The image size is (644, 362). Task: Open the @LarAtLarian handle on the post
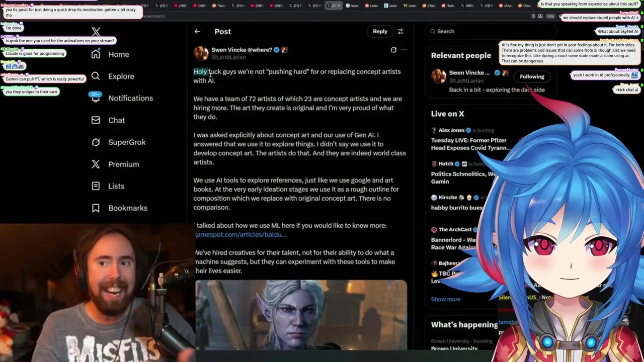(228, 57)
